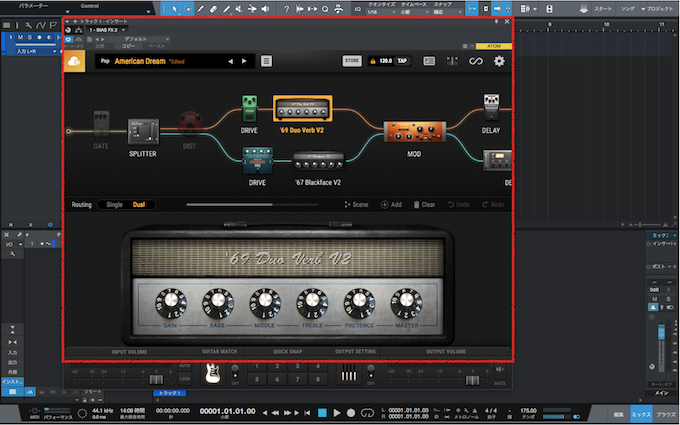Open Guitar Match via guitar icon
680x425 pixels.
212,373
